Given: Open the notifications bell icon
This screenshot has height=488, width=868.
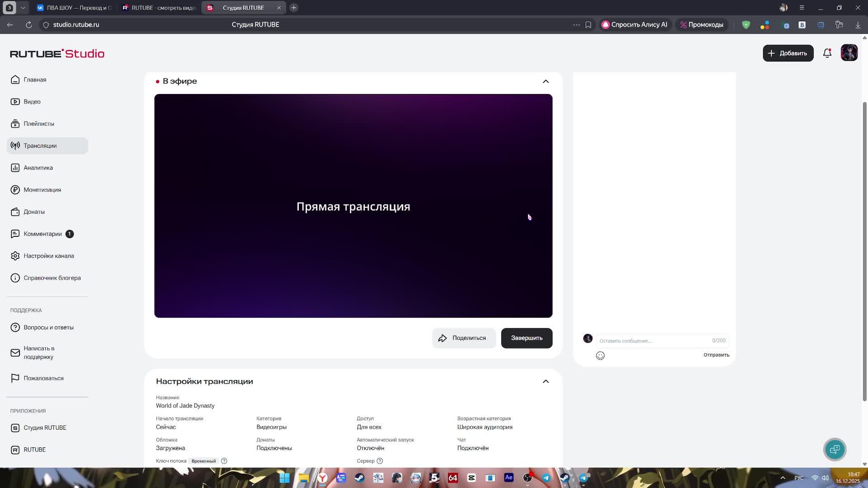Looking at the screenshot, I should (x=827, y=53).
